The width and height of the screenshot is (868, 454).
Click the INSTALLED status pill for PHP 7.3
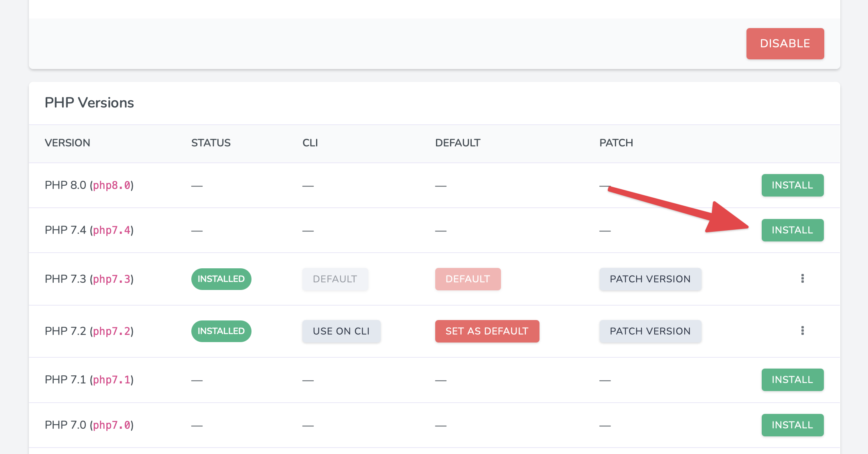[x=221, y=279]
